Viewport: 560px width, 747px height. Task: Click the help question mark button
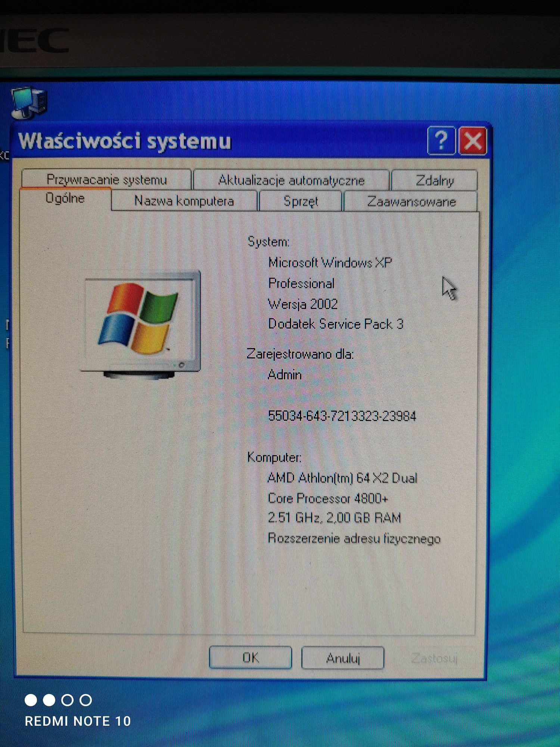(x=441, y=140)
